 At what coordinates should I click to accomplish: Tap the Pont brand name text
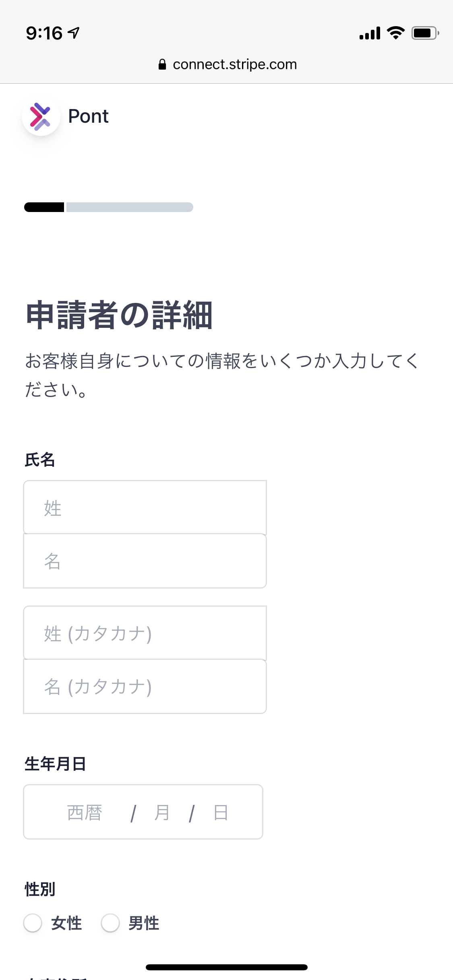tap(88, 116)
